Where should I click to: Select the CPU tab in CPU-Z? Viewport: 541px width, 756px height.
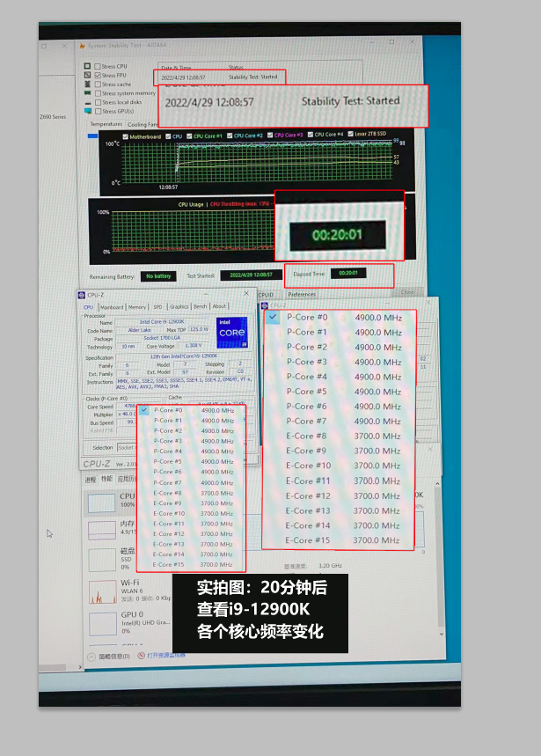(x=88, y=307)
